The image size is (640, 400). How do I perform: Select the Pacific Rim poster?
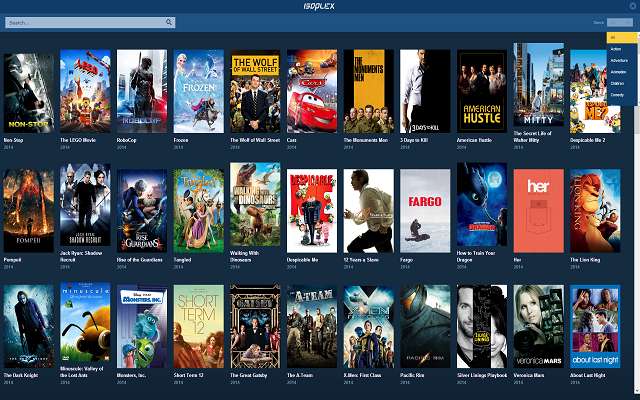click(425, 326)
